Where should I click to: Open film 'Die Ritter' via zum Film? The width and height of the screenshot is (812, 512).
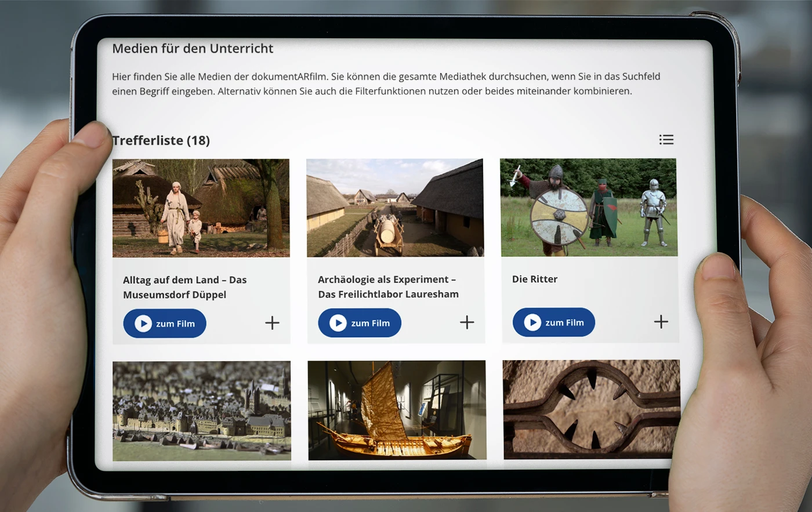tap(554, 322)
